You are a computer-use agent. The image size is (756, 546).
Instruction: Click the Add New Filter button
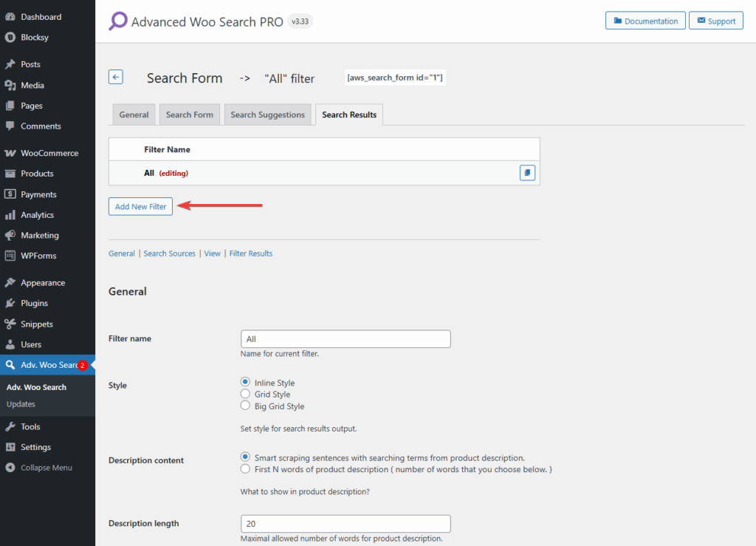140,206
